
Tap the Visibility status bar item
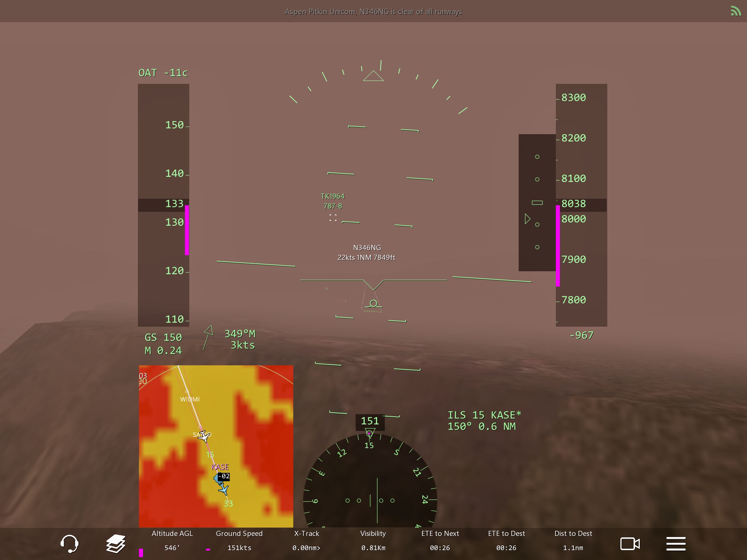point(373,541)
